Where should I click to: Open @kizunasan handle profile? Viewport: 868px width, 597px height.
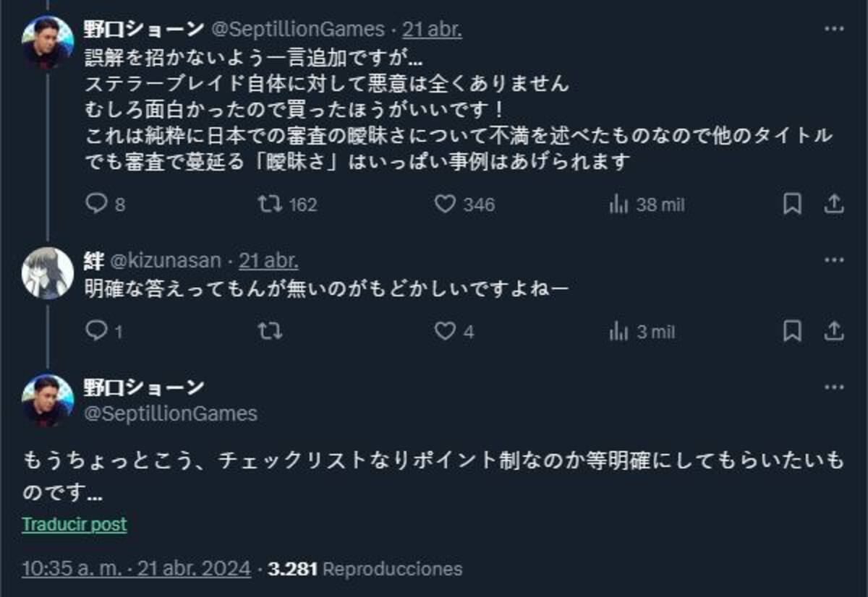[165, 260]
